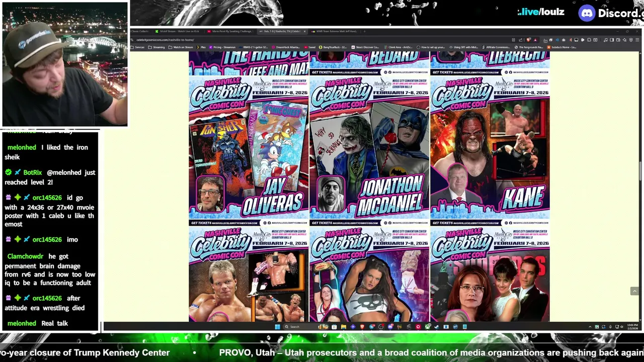This screenshot has height=362, width=644.
Task: Close the Feb. 7-8 Nashville tab
Action: tap(304, 31)
